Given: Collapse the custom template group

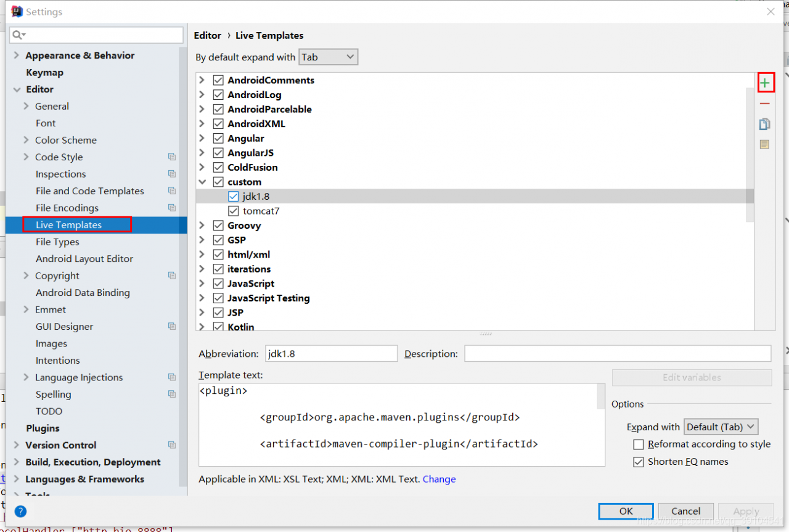Looking at the screenshot, I should point(202,182).
